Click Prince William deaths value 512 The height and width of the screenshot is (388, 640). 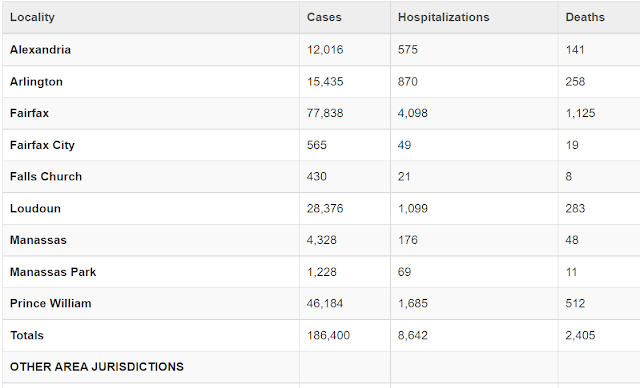[x=575, y=303]
